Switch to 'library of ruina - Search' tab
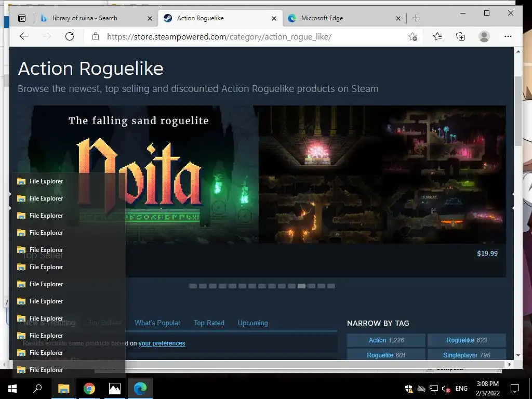This screenshot has width=532, height=399. (x=85, y=18)
